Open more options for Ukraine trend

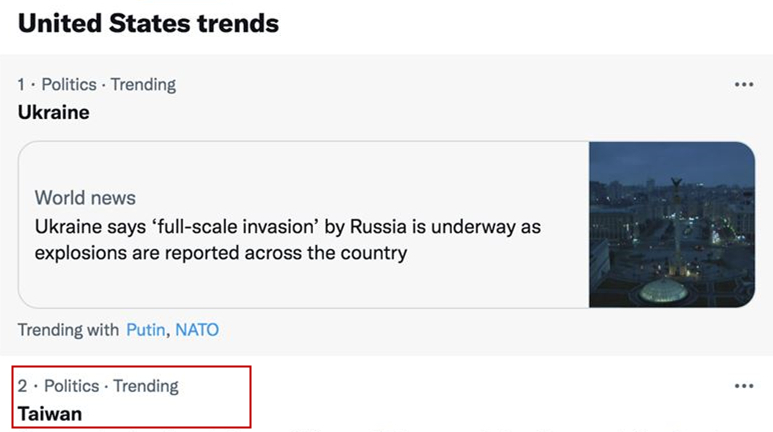coord(743,84)
